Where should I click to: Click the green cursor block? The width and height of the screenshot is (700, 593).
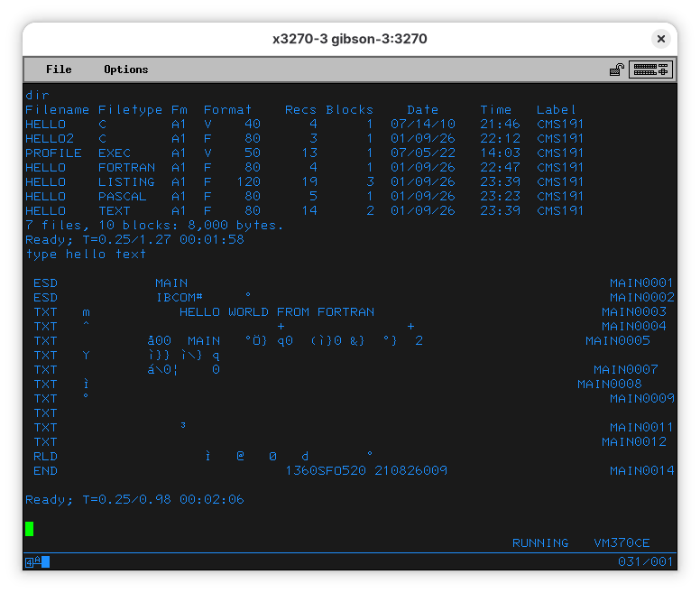(x=30, y=528)
